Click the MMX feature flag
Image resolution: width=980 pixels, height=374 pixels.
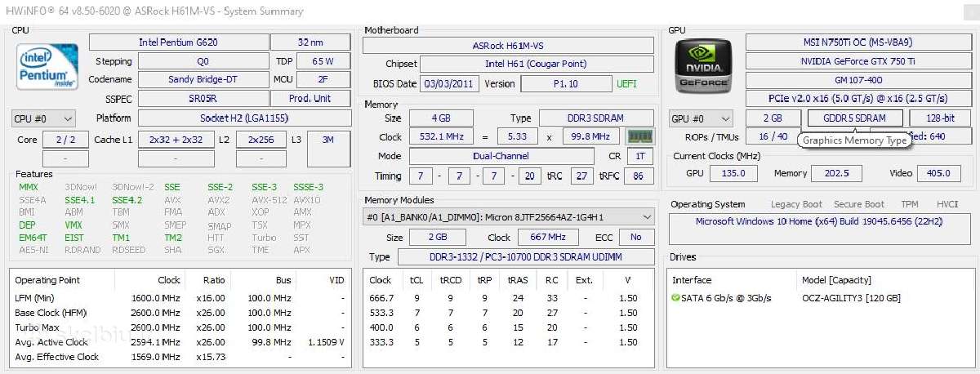pyautogui.click(x=29, y=187)
